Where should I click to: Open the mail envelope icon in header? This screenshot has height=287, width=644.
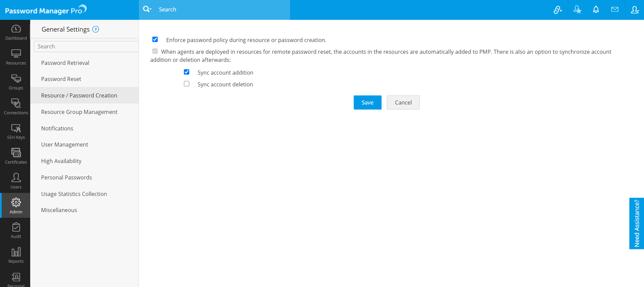click(614, 10)
